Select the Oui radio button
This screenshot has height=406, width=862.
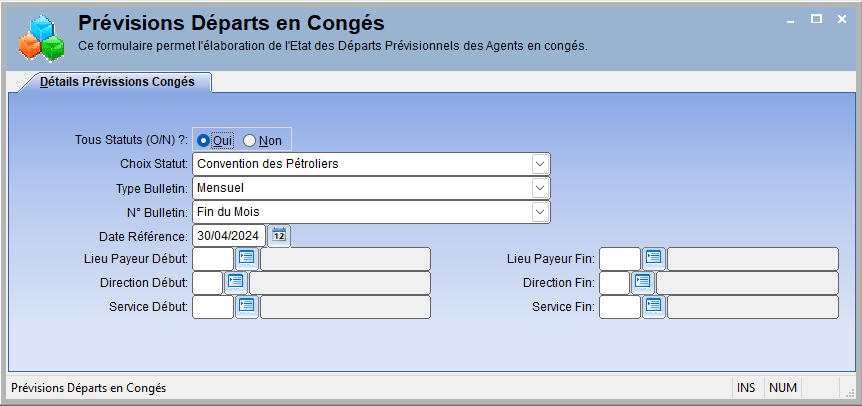(203, 141)
